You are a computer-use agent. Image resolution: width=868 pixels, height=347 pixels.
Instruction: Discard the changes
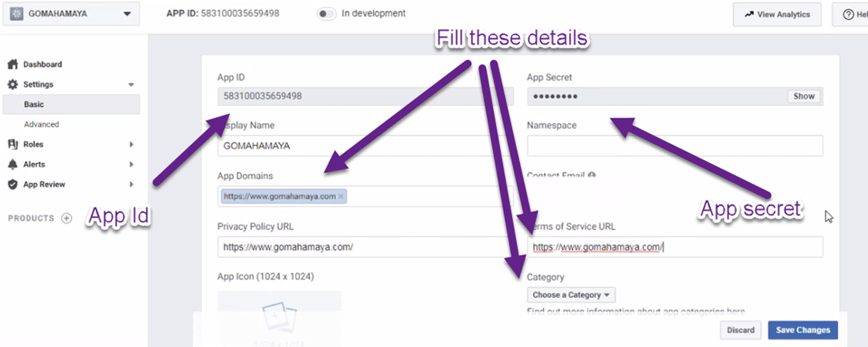click(741, 330)
